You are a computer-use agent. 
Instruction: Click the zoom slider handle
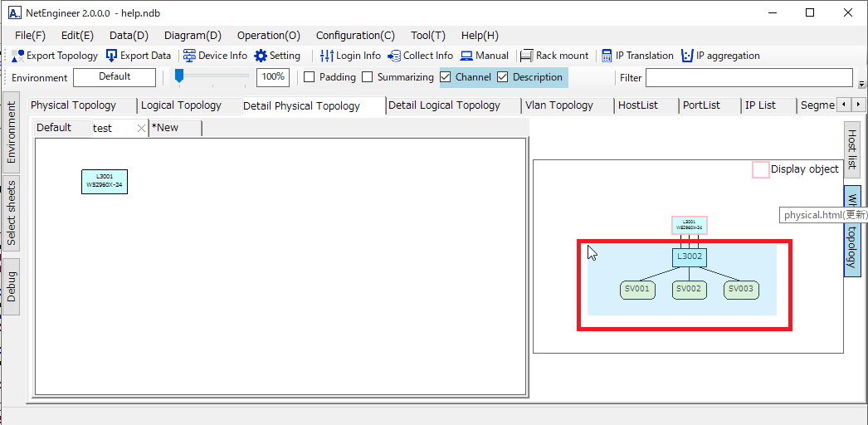coord(178,76)
